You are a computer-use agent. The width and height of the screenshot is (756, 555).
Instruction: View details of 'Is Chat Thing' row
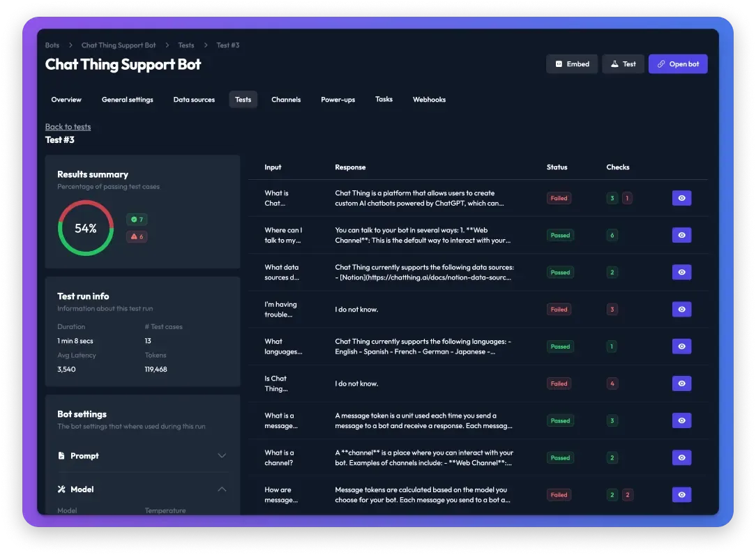(x=682, y=383)
